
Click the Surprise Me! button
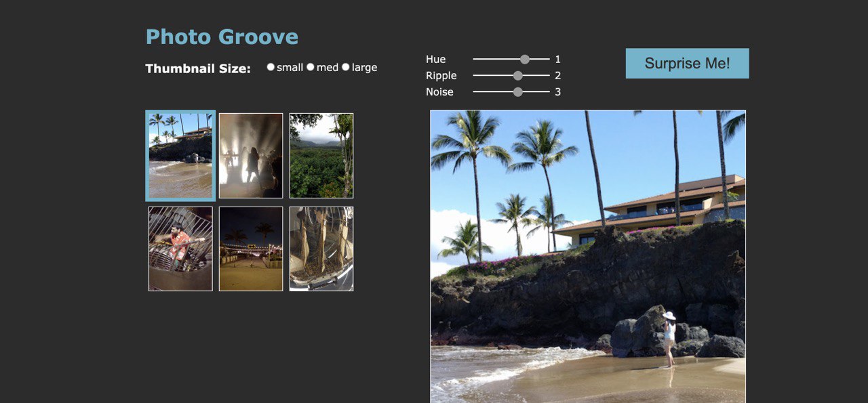pyautogui.click(x=687, y=63)
